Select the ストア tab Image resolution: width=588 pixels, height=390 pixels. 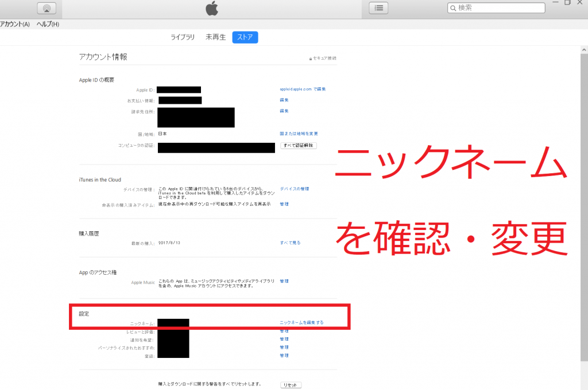245,37
